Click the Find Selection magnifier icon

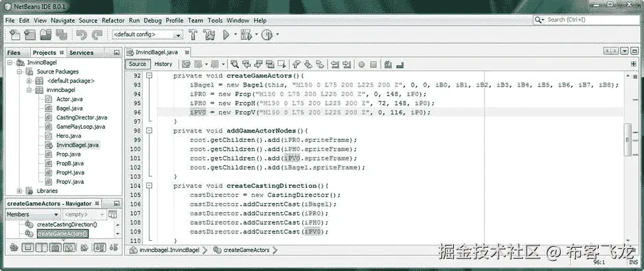coord(235,64)
